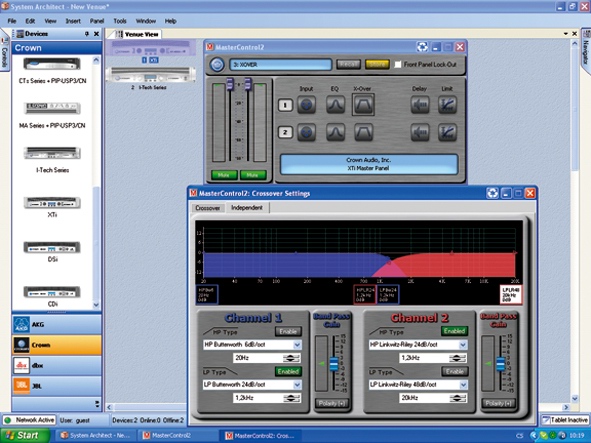The image size is (591, 443).
Task: Click the yellow Store button
Action: tap(377, 64)
